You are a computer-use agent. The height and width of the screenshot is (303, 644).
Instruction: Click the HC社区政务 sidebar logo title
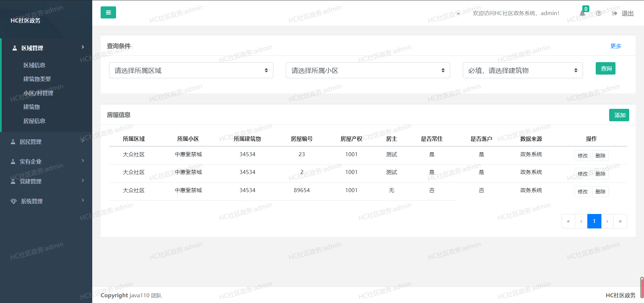tap(25, 20)
